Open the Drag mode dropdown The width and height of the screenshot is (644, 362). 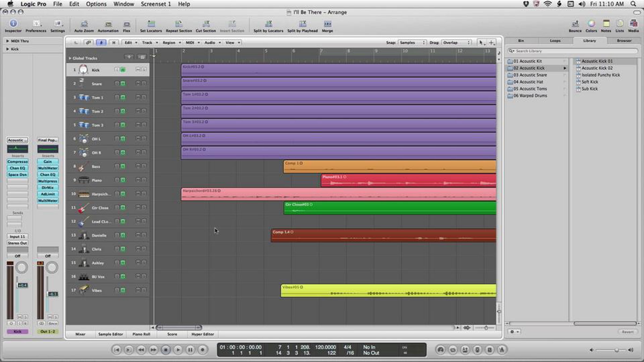pyautogui.click(x=456, y=43)
